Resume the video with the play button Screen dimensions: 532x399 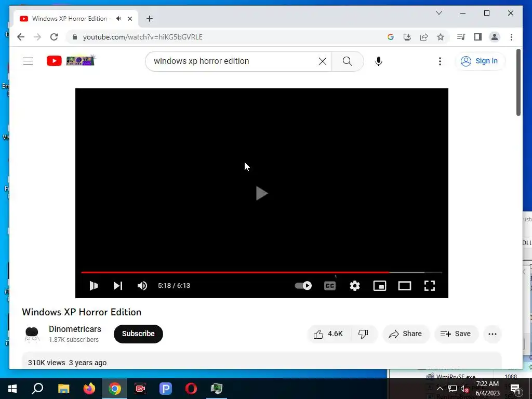tap(94, 286)
